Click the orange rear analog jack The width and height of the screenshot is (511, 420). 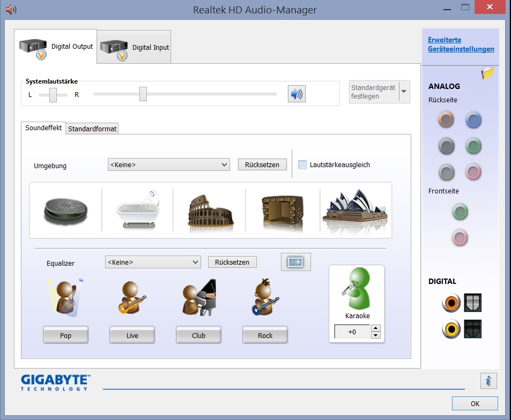[446, 119]
